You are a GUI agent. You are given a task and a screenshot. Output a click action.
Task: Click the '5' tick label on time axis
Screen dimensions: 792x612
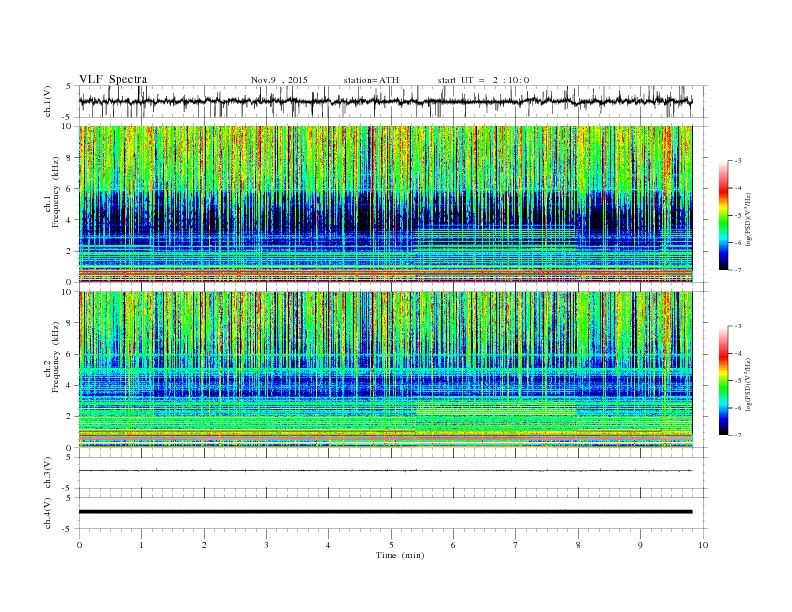coord(391,545)
